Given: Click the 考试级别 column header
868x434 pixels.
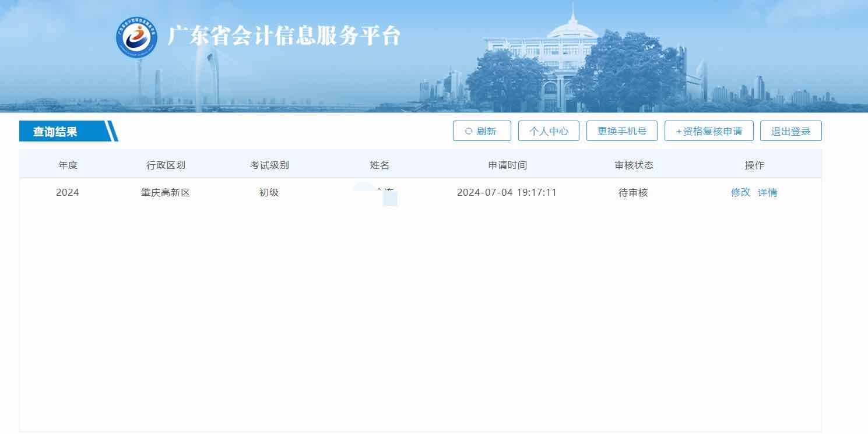Looking at the screenshot, I should pyautogui.click(x=269, y=165).
